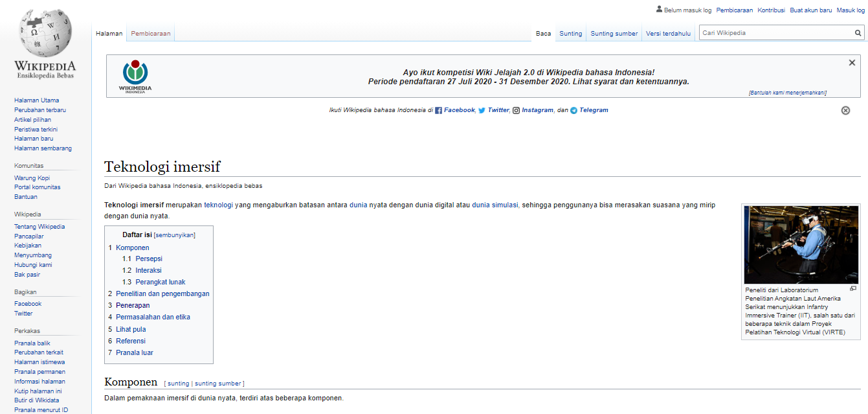Open Informasi halaman link

pyautogui.click(x=39, y=382)
